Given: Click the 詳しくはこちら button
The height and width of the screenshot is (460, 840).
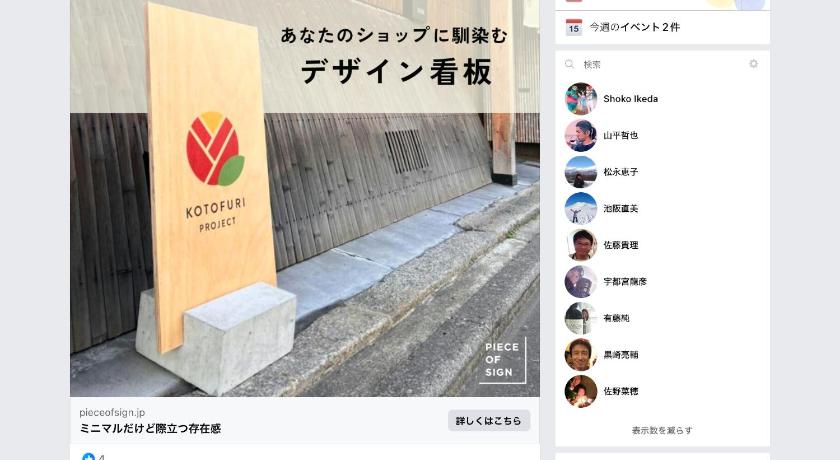Looking at the screenshot, I should coord(489,421).
